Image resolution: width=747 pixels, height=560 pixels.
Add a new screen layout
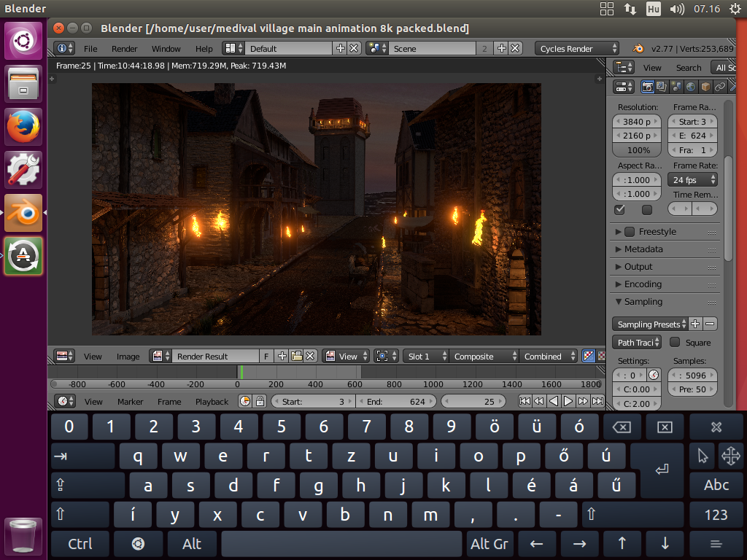click(x=340, y=49)
